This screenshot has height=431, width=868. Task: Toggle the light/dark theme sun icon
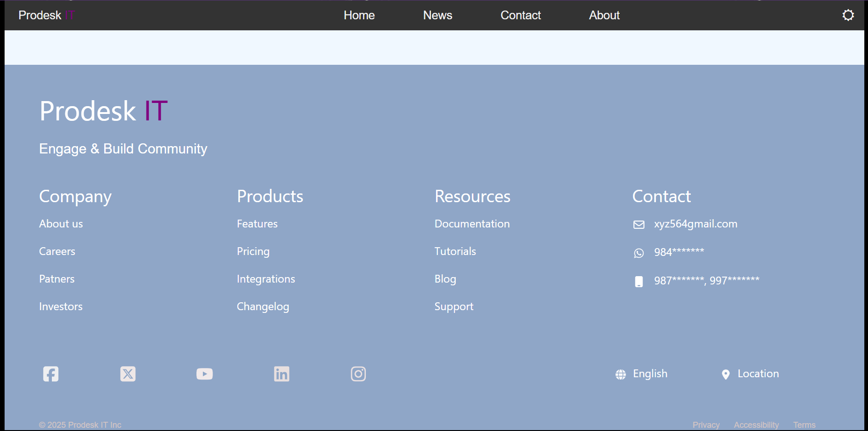click(x=848, y=15)
